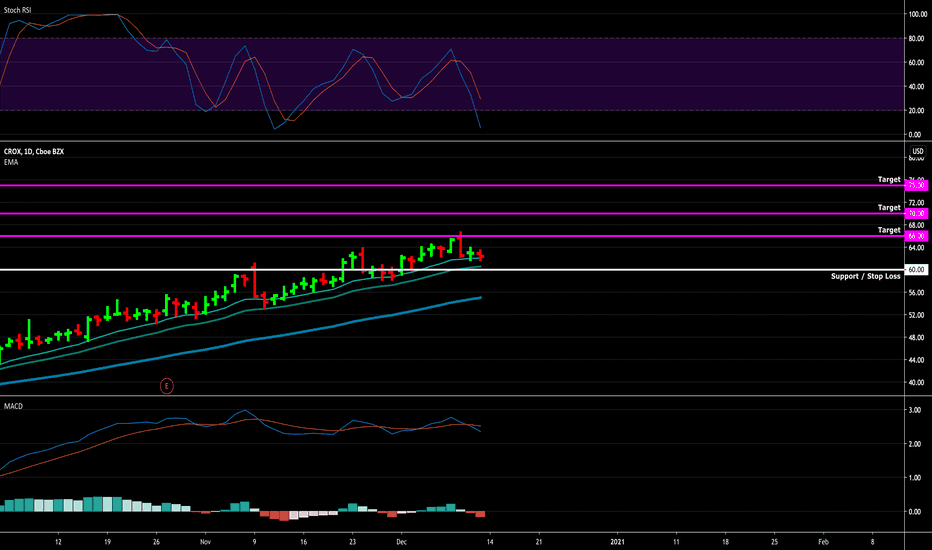Screen dimensions: 932x550
Task: Click the 64.00 value on the price scale
Action: [x=916, y=248]
